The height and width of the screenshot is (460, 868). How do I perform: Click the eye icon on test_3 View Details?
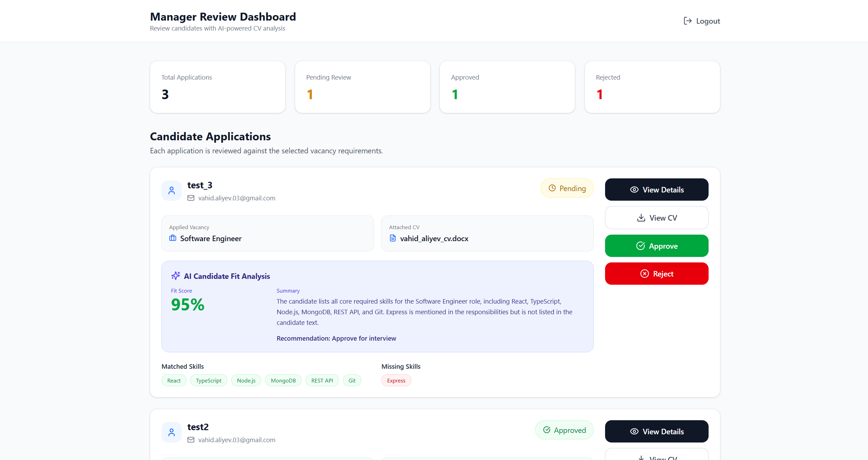click(634, 190)
